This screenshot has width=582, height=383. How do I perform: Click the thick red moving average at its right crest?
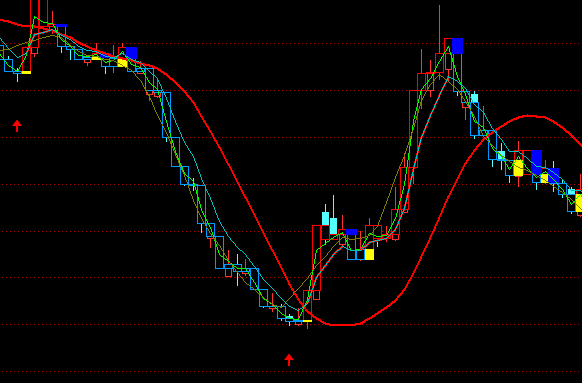coord(528,116)
